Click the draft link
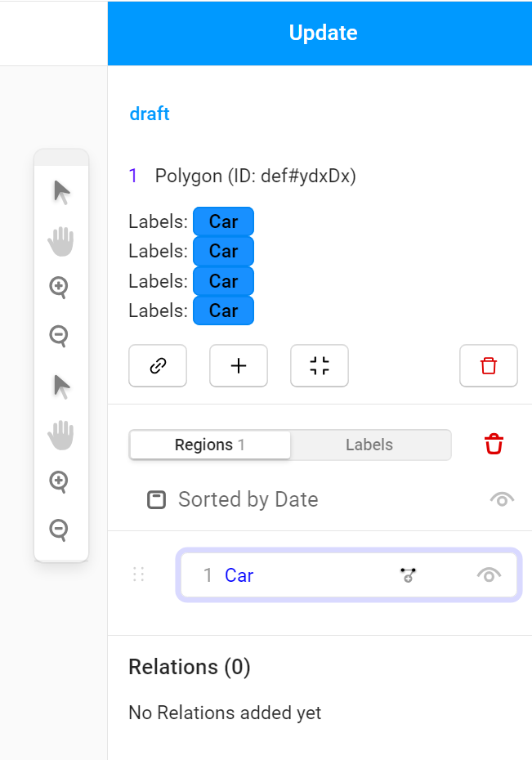This screenshot has height=760, width=532. (x=149, y=114)
